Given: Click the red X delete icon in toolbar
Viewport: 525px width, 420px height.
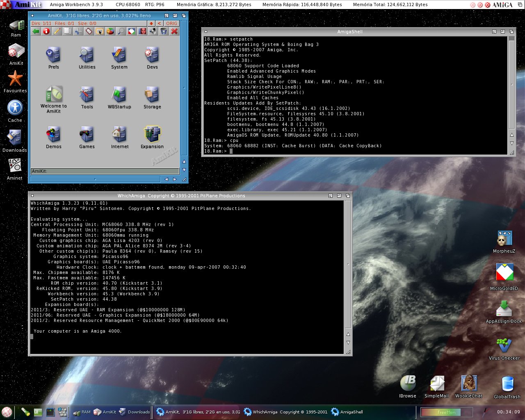Looking at the screenshot, I should [x=174, y=31].
